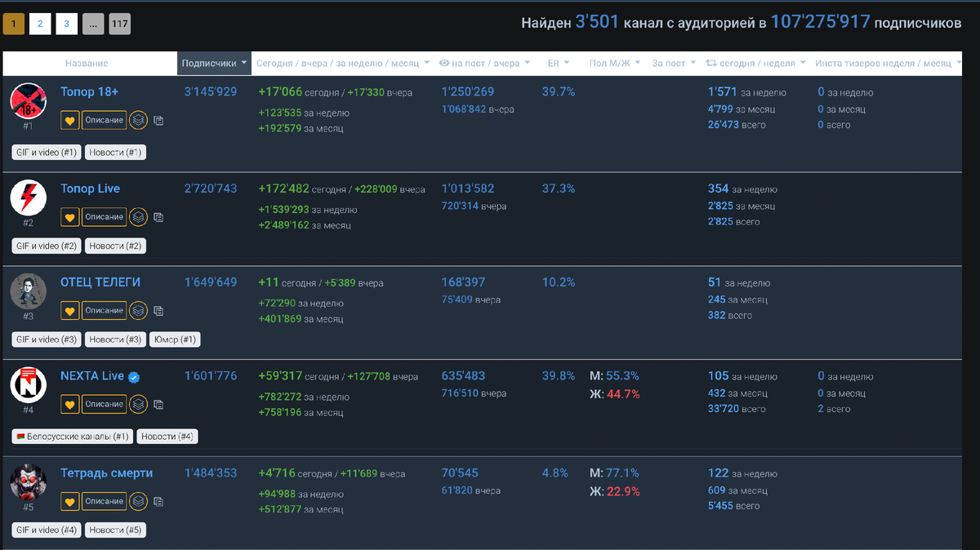Jump to last page 117
Viewport: 980px width, 550px height.
120,24
